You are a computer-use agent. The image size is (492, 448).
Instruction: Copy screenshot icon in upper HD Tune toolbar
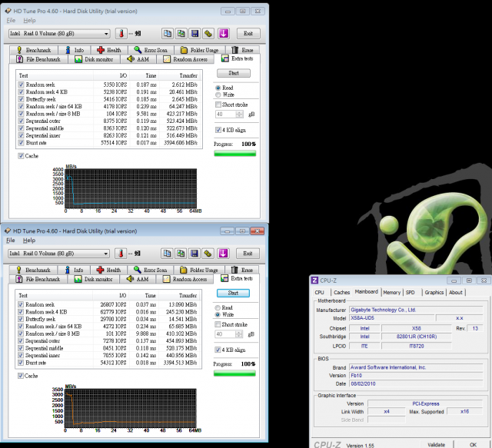(181, 34)
